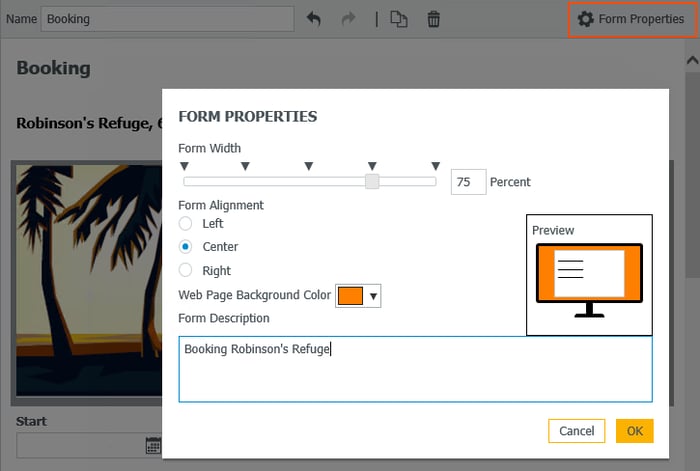This screenshot has width=700, height=471.
Task: Click the middle form width marker triangle
Action: tap(308, 166)
